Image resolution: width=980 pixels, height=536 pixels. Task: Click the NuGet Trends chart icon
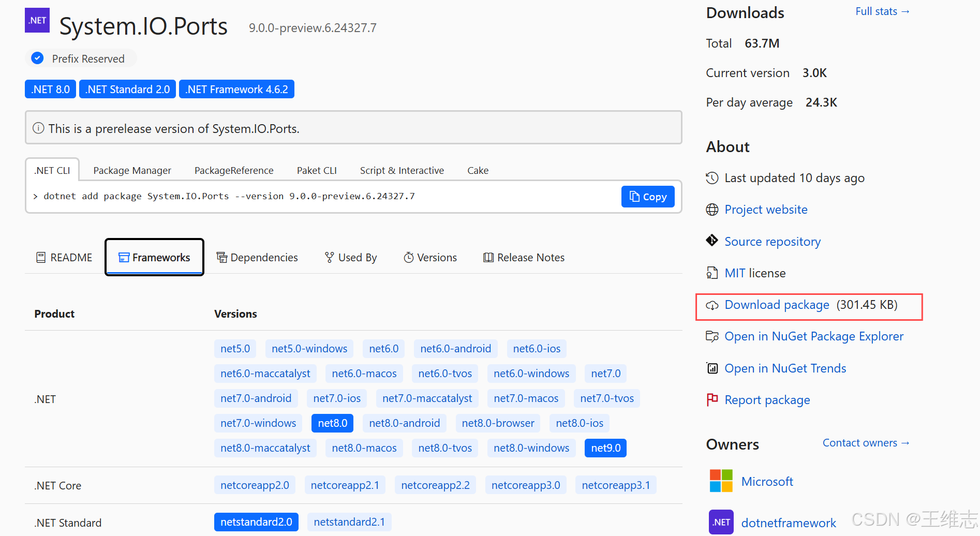pos(712,368)
